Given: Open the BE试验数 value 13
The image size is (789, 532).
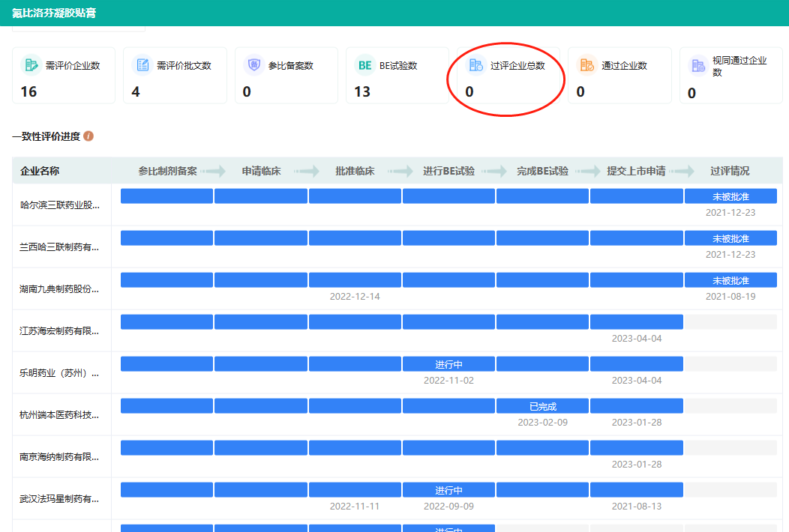Looking at the screenshot, I should pyautogui.click(x=362, y=91).
